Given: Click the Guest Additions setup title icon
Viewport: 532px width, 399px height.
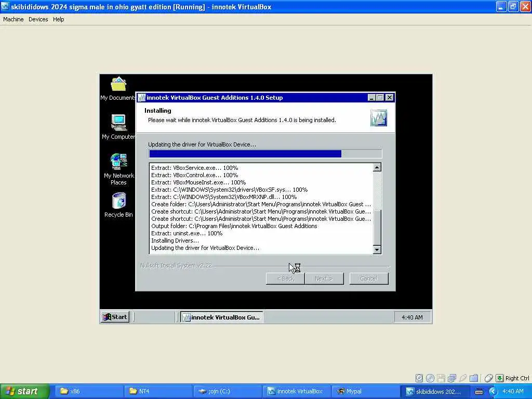Looking at the screenshot, I should pos(141,98).
